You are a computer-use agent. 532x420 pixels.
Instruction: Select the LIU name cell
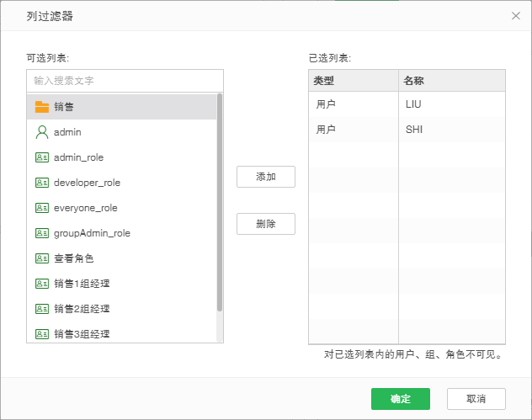pos(452,104)
